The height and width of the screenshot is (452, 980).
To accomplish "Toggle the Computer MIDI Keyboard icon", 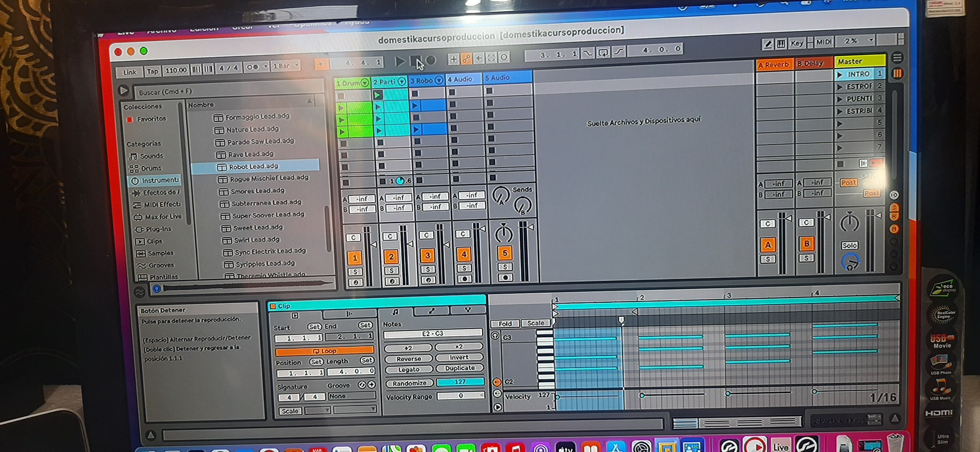I will pos(781,44).
